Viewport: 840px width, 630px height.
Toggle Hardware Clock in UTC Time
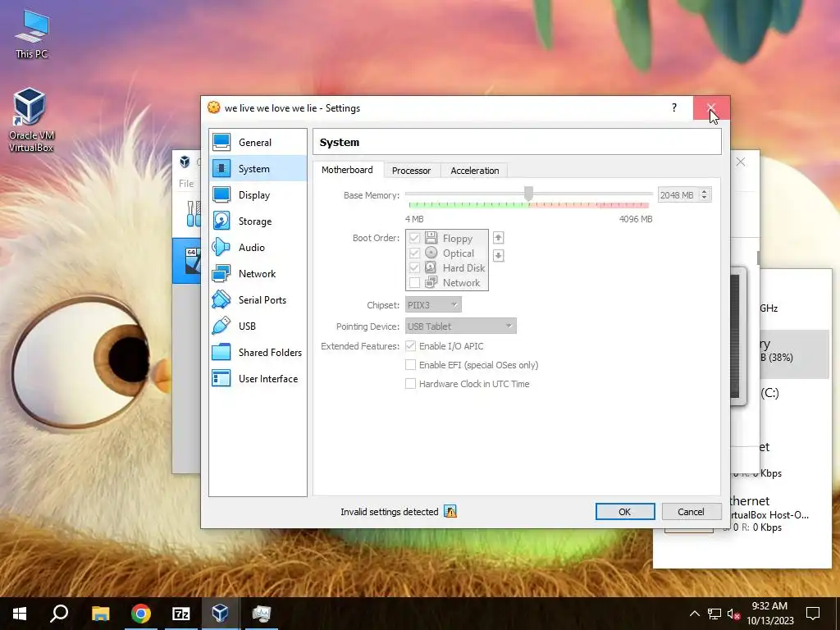coord(410,384)
